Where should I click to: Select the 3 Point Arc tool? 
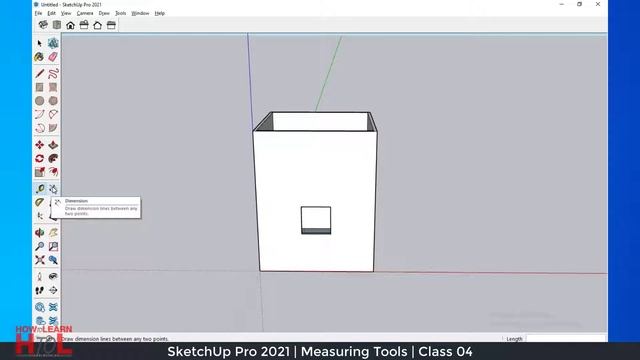40,128
